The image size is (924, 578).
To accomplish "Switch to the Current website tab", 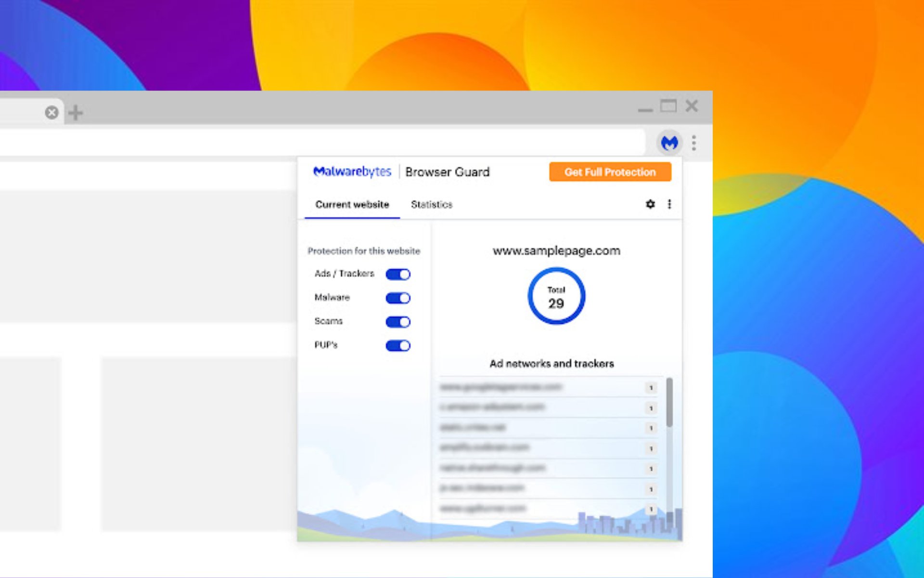I will click(352, 205).
